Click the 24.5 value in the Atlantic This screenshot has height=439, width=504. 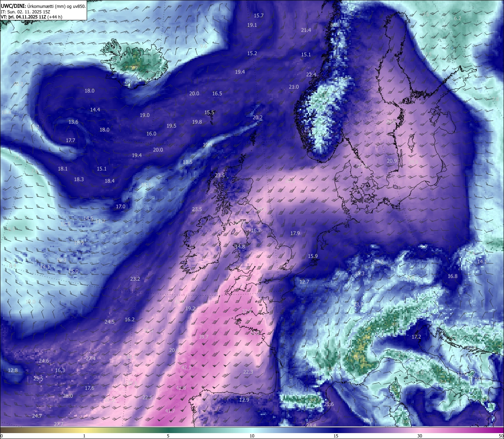pyautogui.click(x=109, y=322)
